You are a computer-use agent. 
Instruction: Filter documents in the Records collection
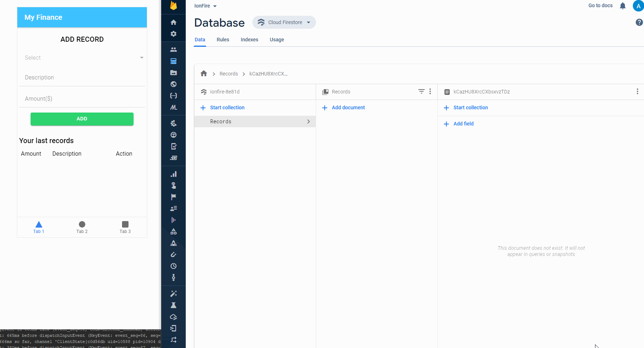point(421,91)
